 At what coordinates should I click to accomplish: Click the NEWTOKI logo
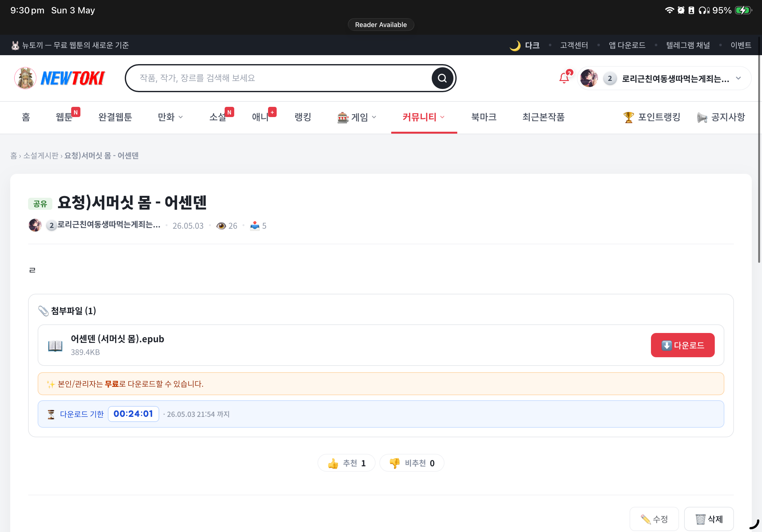(x=60, y=78)
